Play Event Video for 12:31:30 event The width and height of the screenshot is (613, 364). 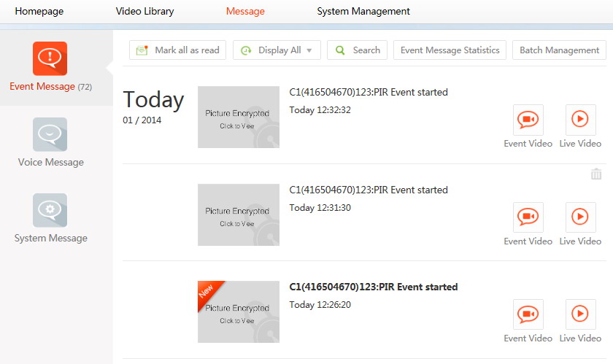[528, 217]
